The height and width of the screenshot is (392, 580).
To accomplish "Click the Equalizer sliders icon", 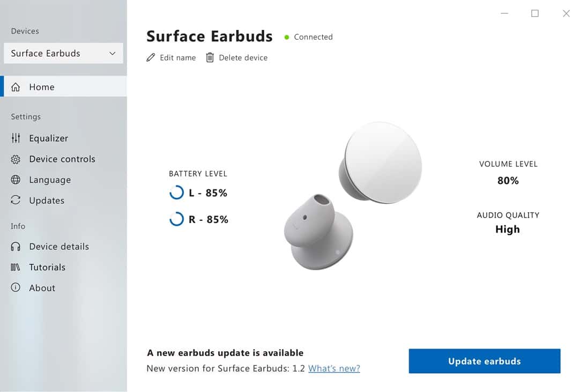I will [16, 138].
